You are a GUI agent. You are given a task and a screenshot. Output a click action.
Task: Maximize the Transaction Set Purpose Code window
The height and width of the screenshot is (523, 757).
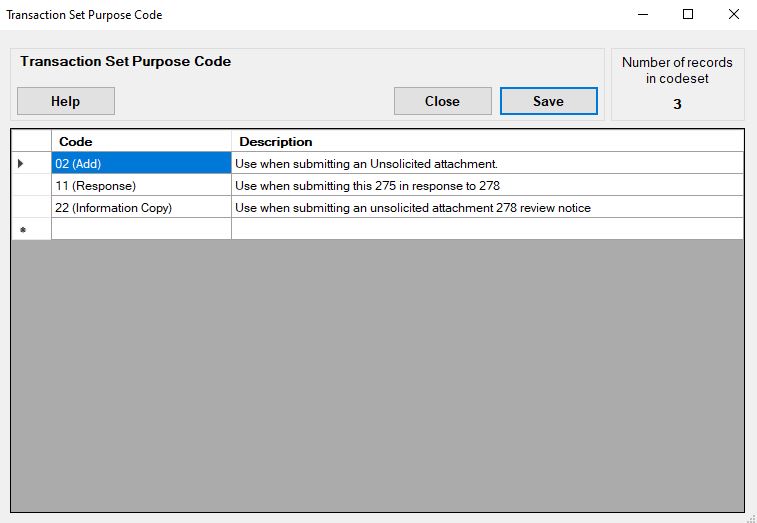click(688, 14)
